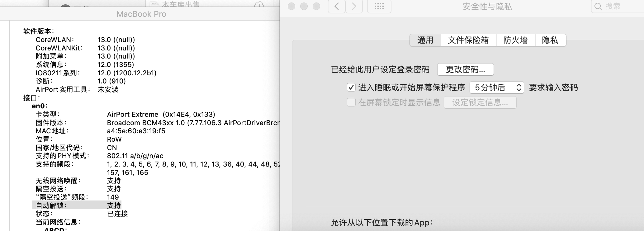Click the 接口 heading
This screenshot has width=644, height=231.
click(x=31, y=98)
